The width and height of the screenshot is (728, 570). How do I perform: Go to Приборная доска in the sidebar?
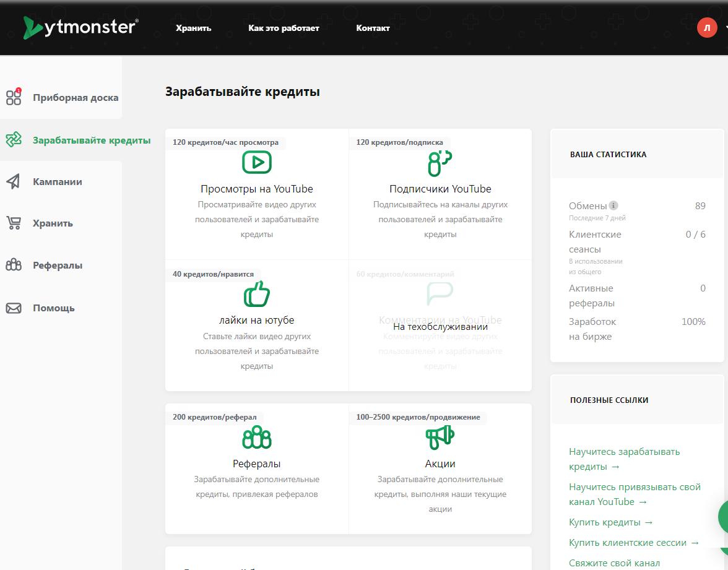(x=76, y=98)
